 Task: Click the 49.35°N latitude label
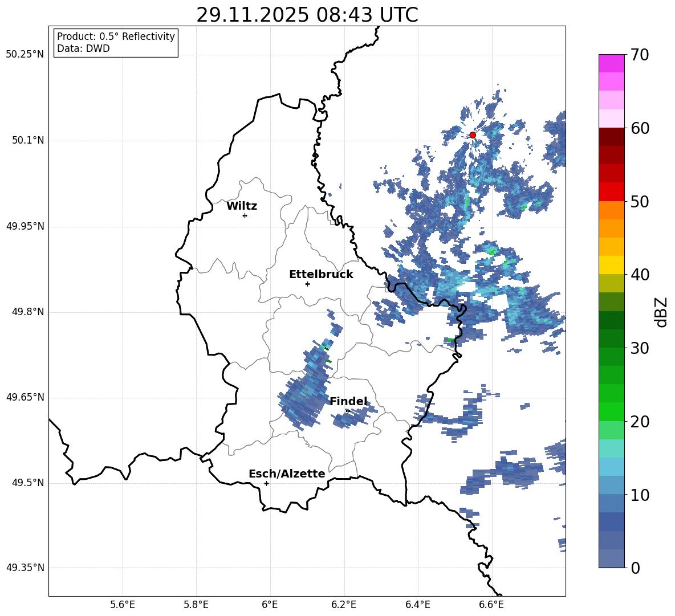pyautogui.click(x=25, y=568)
